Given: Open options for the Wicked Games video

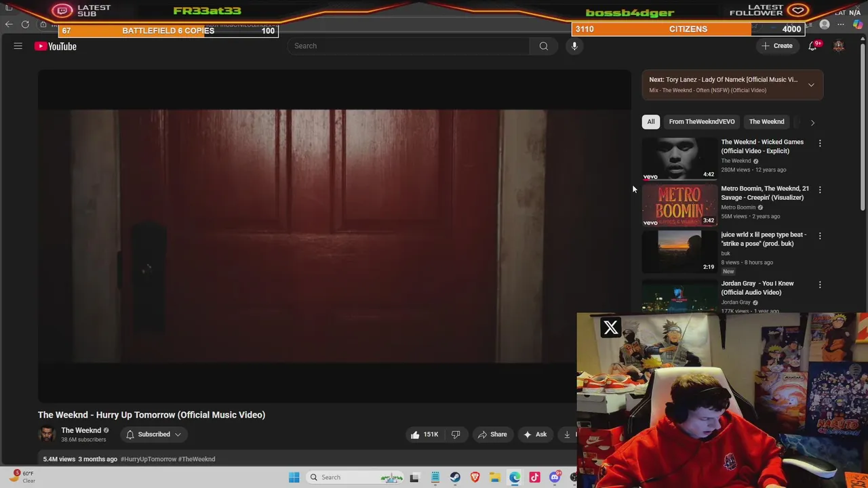Looking at the screenshot, I should (x=820, y=144).
